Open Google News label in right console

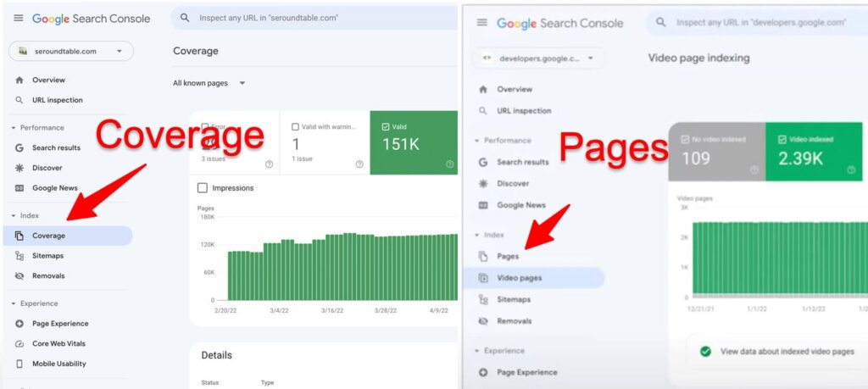(x=521, y=205)
